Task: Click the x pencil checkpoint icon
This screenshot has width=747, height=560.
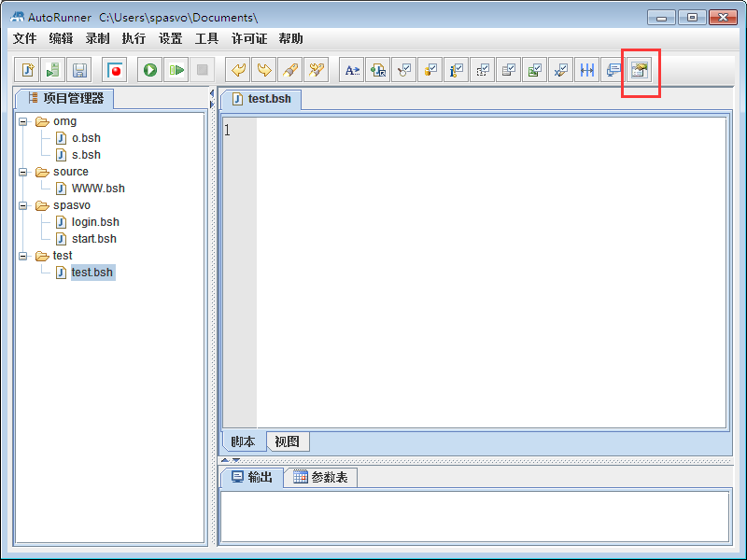Action: coord(561,71)
